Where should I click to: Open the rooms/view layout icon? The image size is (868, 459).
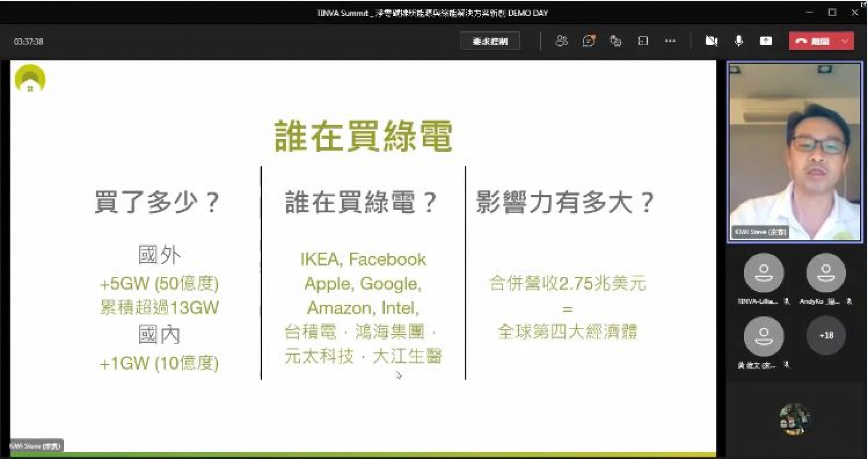tap(643, 41)
